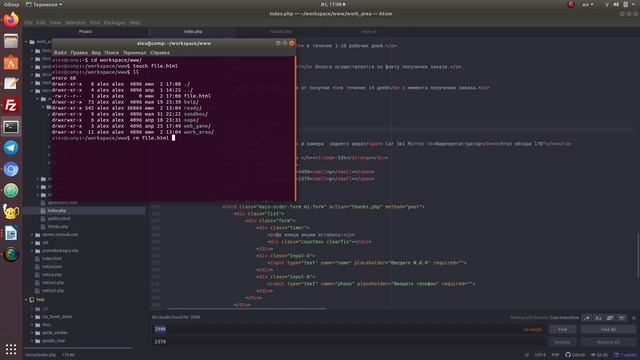
Task: Click the Replace button
Action: pyautogui.click(x=562, y=342)
